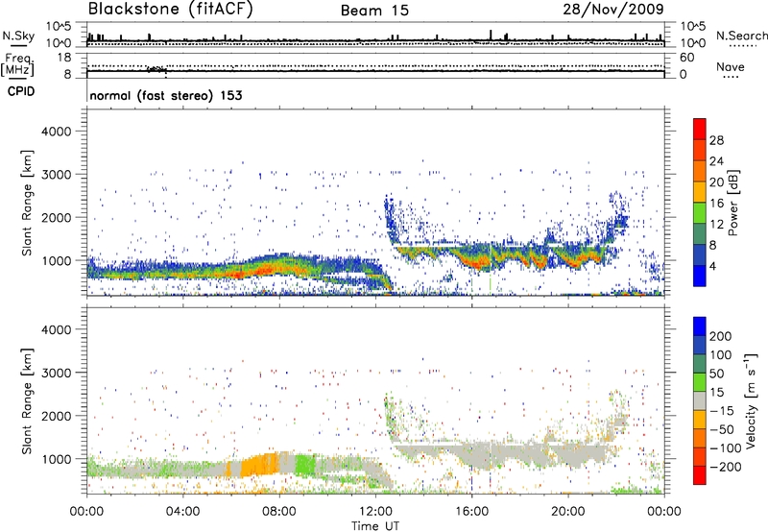
Task: Click the "Time UT" axis label
Action: coord(375,526)
